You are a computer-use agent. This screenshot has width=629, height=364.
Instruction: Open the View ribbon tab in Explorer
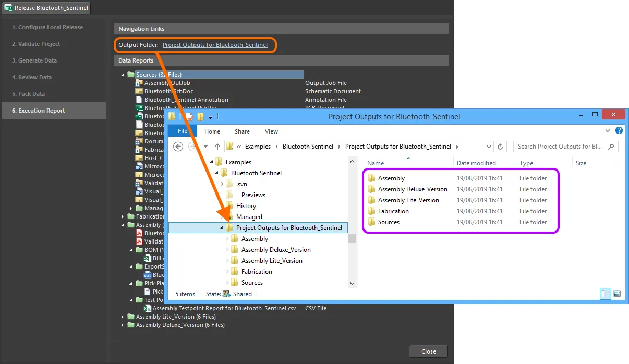point(271,131)
